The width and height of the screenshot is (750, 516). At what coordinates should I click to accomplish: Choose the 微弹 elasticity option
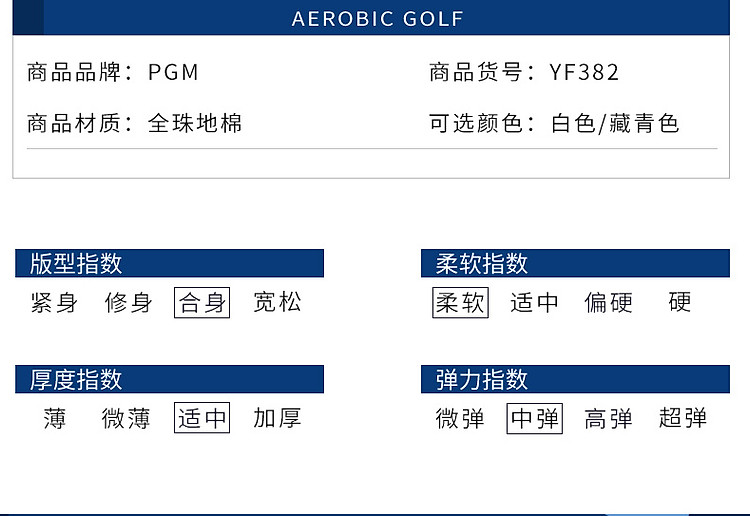(x=460, y=418)
